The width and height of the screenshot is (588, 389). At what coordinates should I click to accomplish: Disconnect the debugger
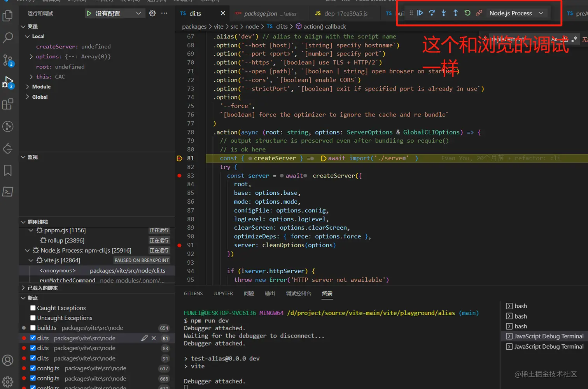click(479, 13)
